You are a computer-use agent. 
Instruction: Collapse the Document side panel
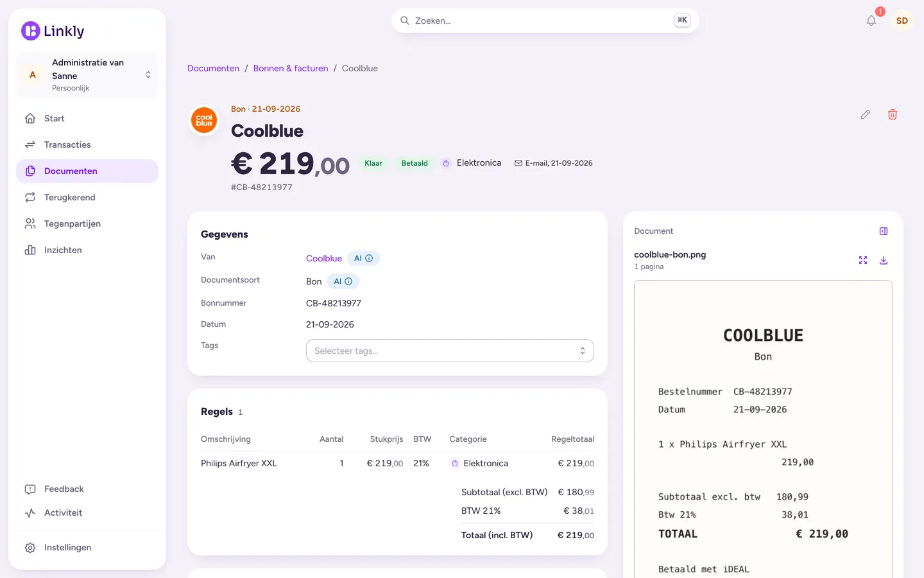[x=883, y=231]
